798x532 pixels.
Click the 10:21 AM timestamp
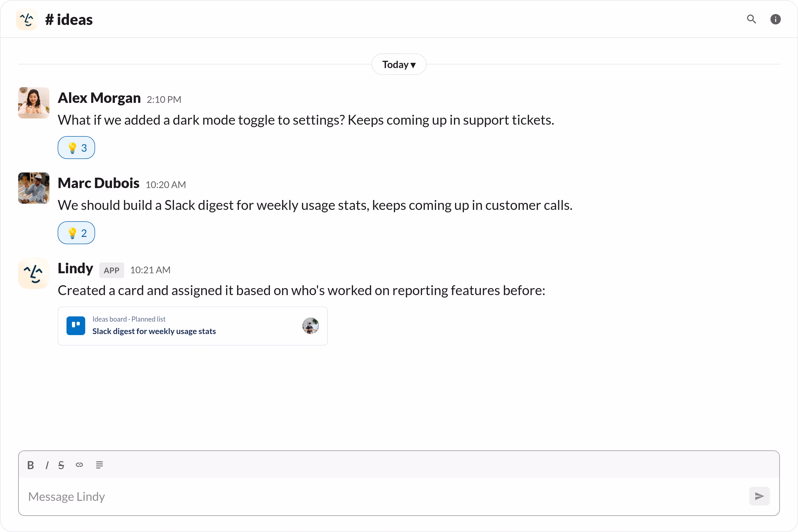pyautogui.click(x=150, y=270)
